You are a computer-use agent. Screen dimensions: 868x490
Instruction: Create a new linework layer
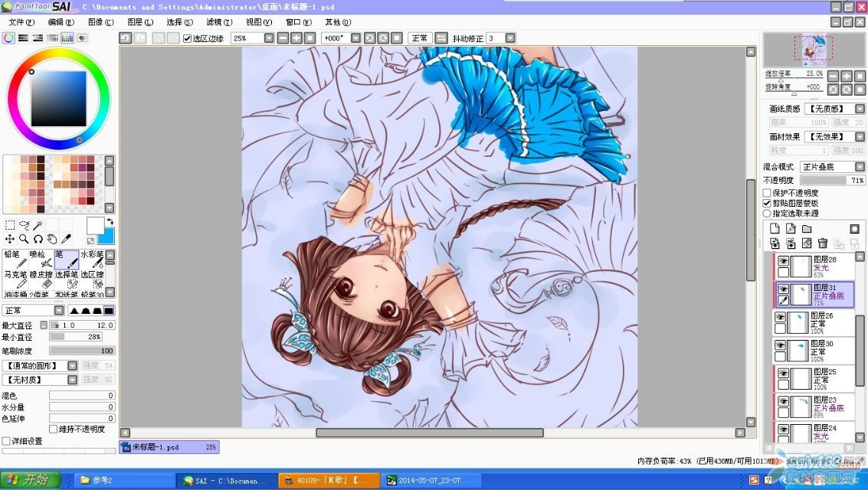(791, 228)
